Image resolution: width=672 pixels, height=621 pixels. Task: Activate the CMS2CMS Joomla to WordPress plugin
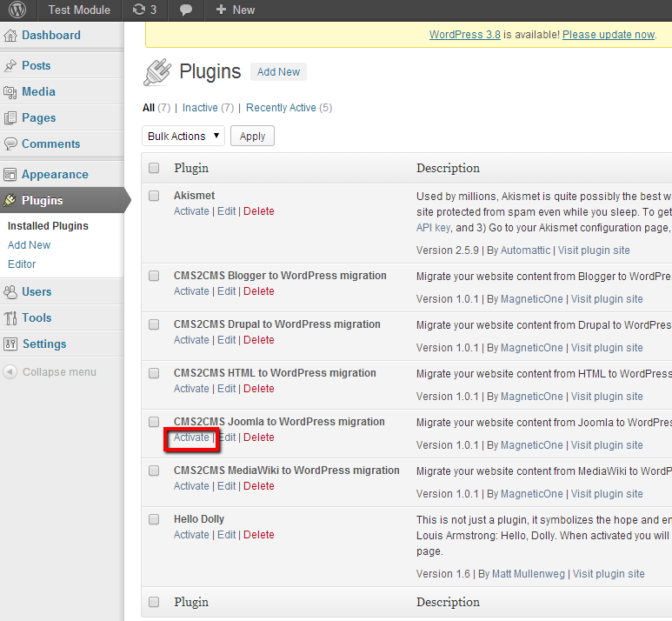[x=191, y=437]
